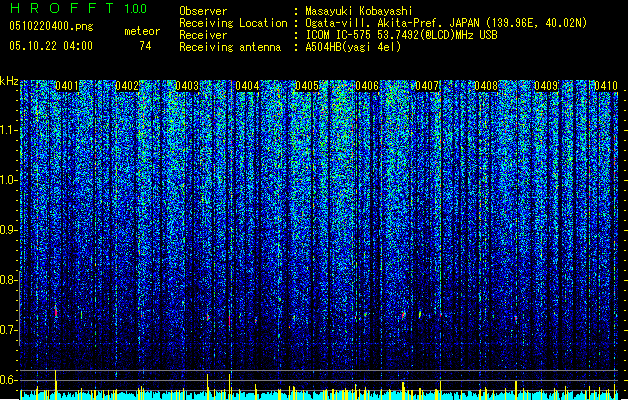The width and height of the screenshot is (629, 400).
Task: Click the 'Receiving Location' field label
Action: click(x=233, y=23)
